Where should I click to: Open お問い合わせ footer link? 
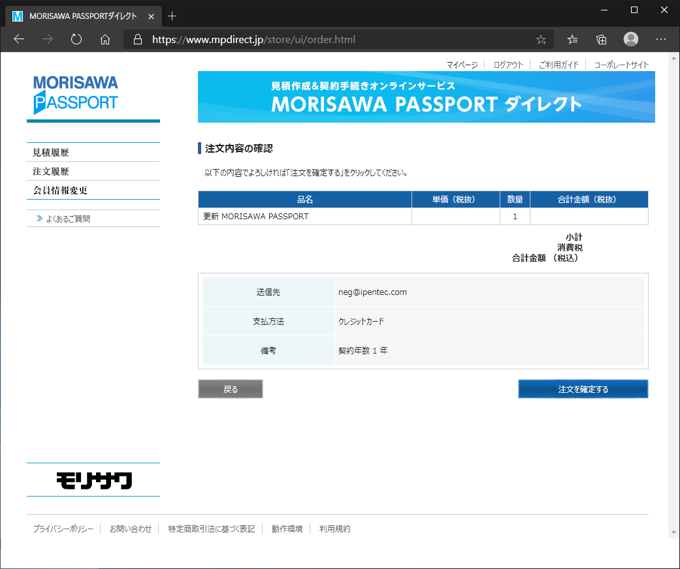(x=130, y=529)
